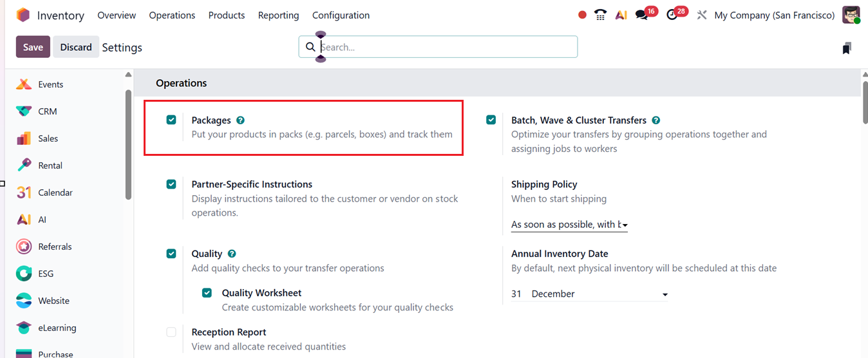The image size is (868, 358).
Task: Select the ESG icon in sidebar
Action: pyautogui.click(x=24, y=274)
